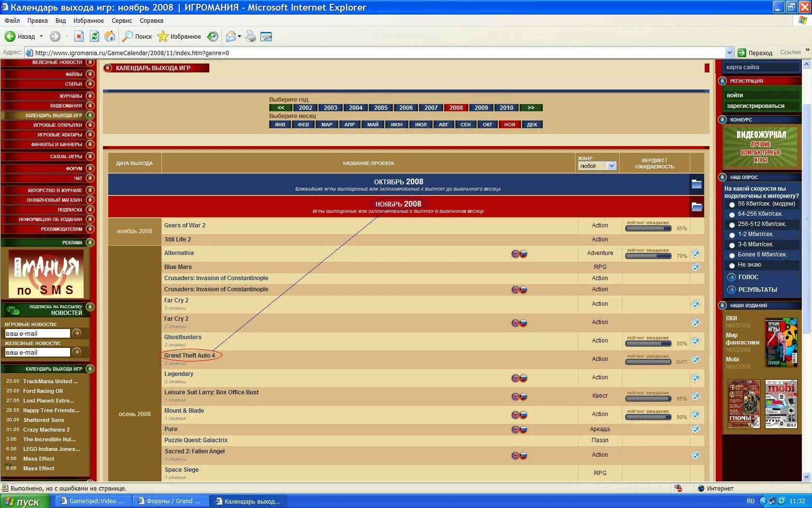Open the Favorites (Избранное) star button

[179, 36]
